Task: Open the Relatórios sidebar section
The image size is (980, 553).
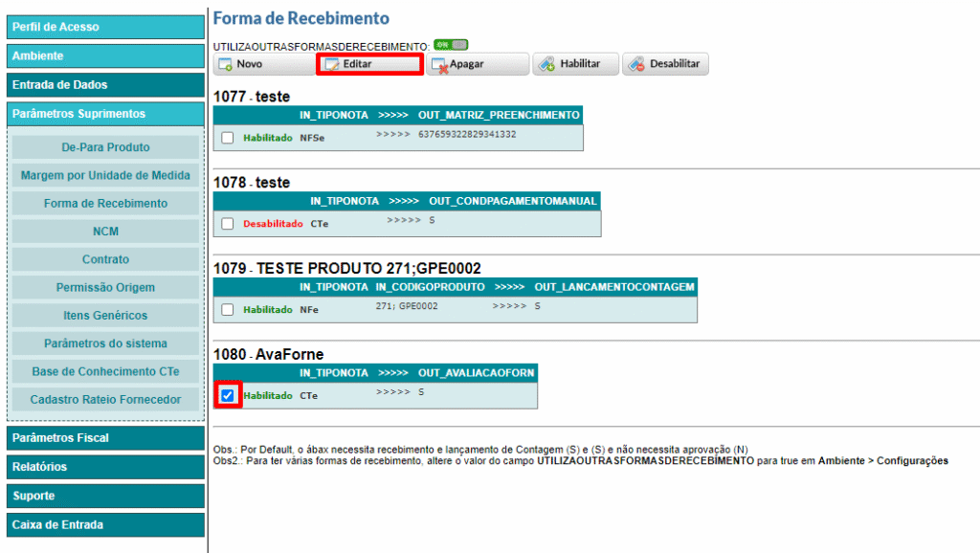Action: [105, 467]
